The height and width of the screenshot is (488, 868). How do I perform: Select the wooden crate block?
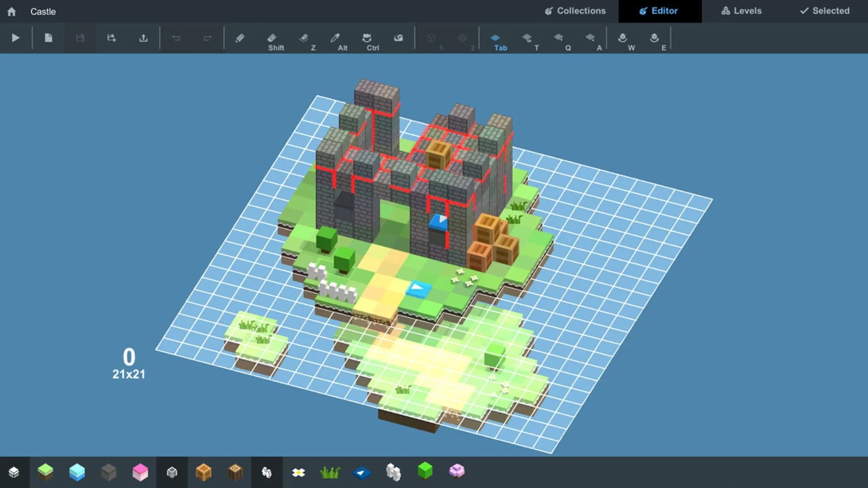[203, 472]
